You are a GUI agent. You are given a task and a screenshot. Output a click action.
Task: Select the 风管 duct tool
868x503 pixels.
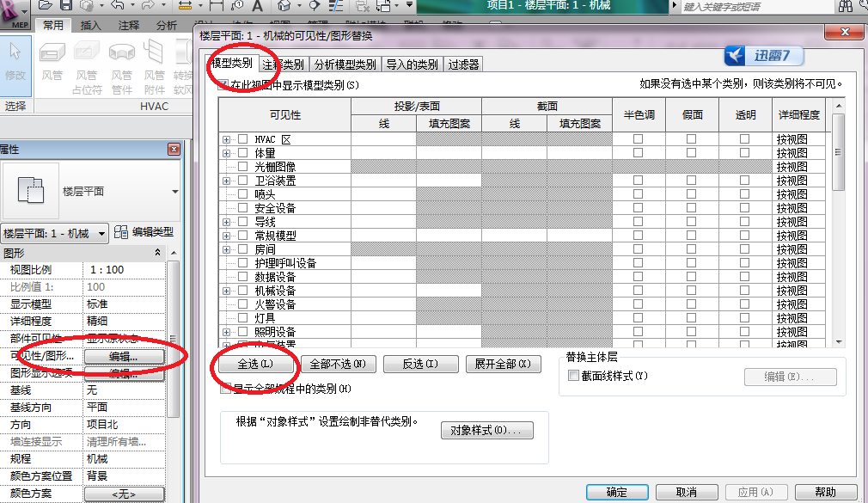[x=52, y=64]
